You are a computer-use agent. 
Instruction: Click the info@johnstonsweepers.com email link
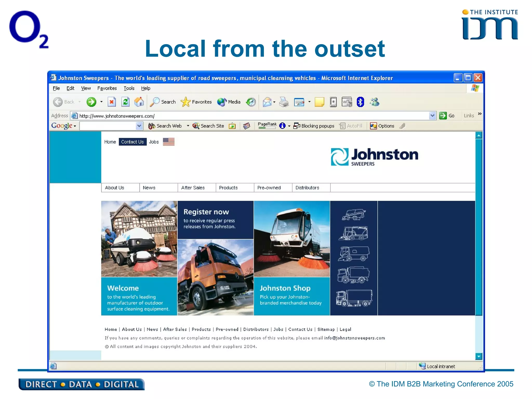click(355, 338)
